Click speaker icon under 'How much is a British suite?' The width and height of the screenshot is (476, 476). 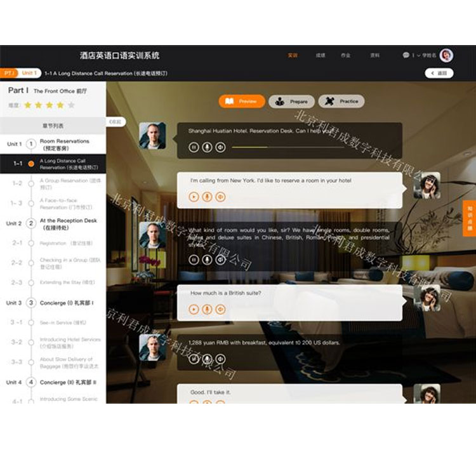[x=220, y=309]
